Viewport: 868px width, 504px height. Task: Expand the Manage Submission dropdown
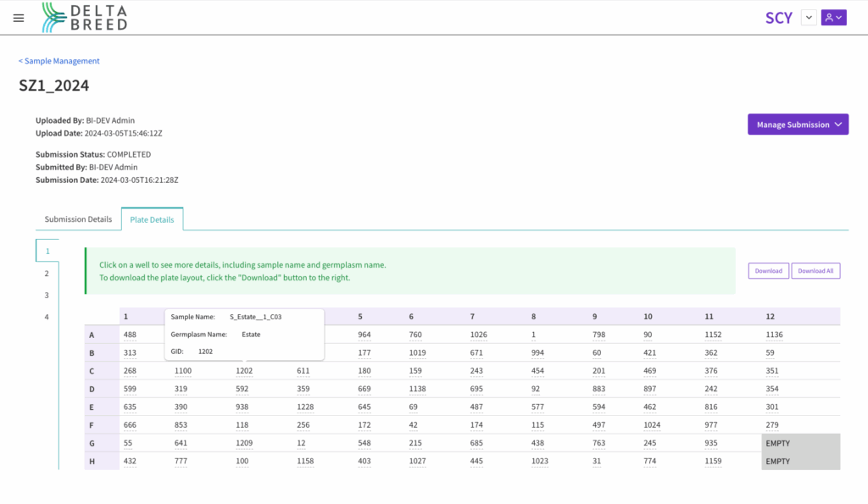(797, 125)
